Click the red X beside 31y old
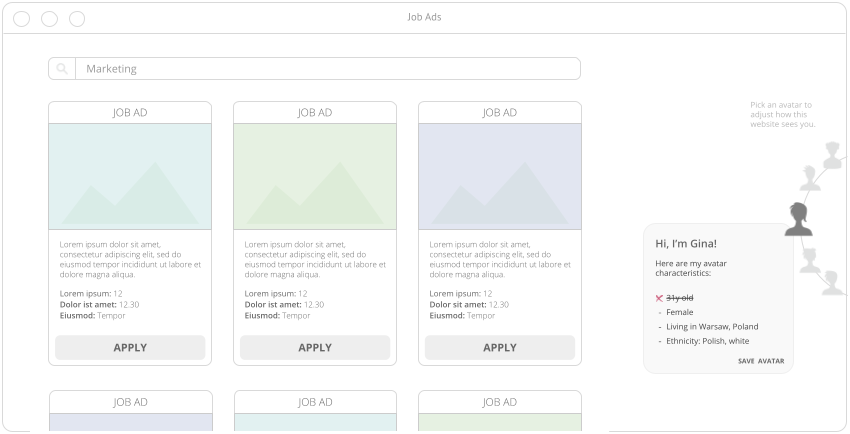 click(659, 298)
